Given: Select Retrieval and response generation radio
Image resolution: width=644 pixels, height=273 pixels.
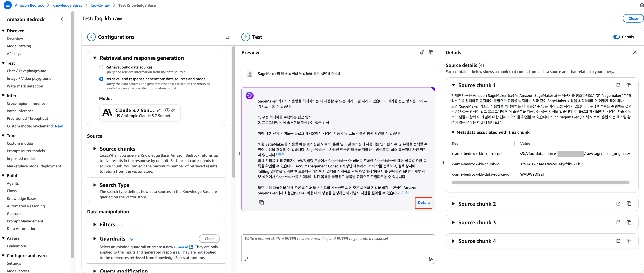Looking at the screenshot, I should tap(101, 79).
